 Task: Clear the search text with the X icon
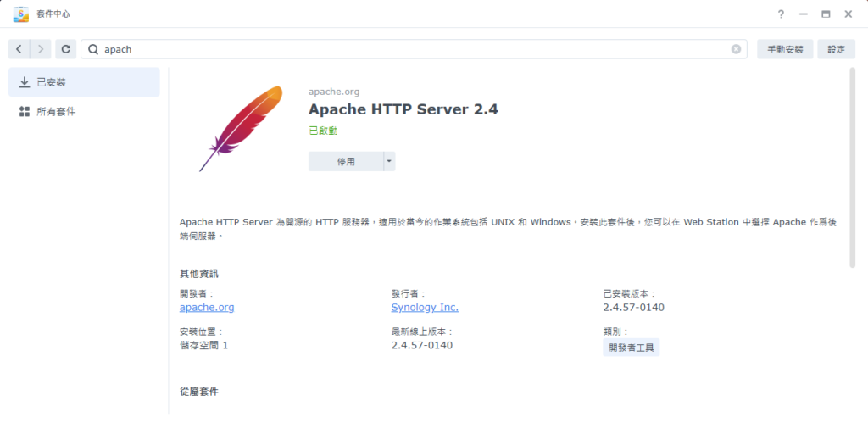tap(736, 49)
